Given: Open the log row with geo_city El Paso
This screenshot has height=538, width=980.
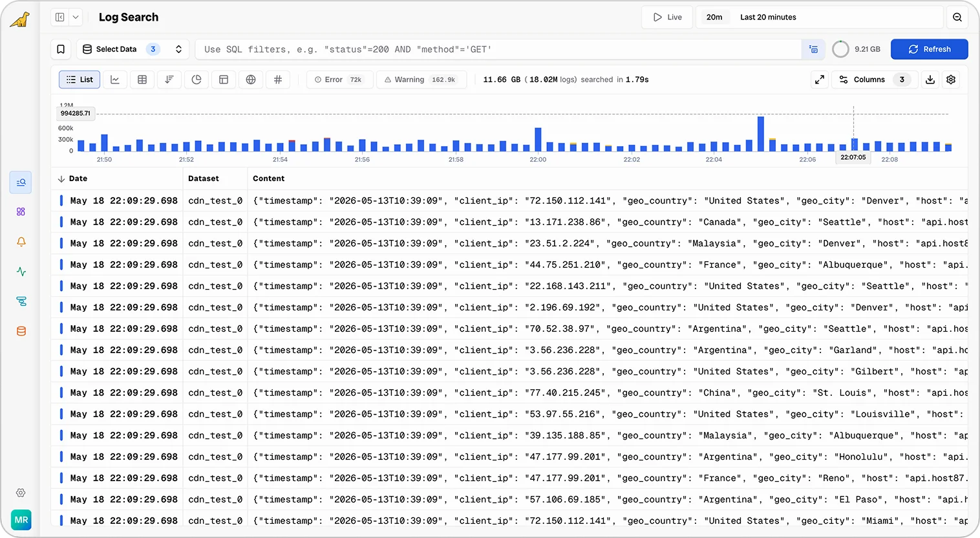Looking at the screenshot, I should tap(509, 499).
